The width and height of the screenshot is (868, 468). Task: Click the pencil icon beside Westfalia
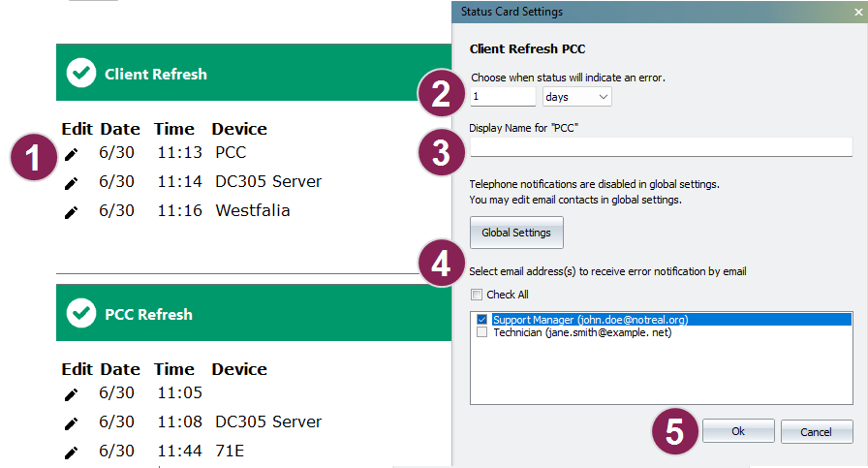tap(71, 212)
